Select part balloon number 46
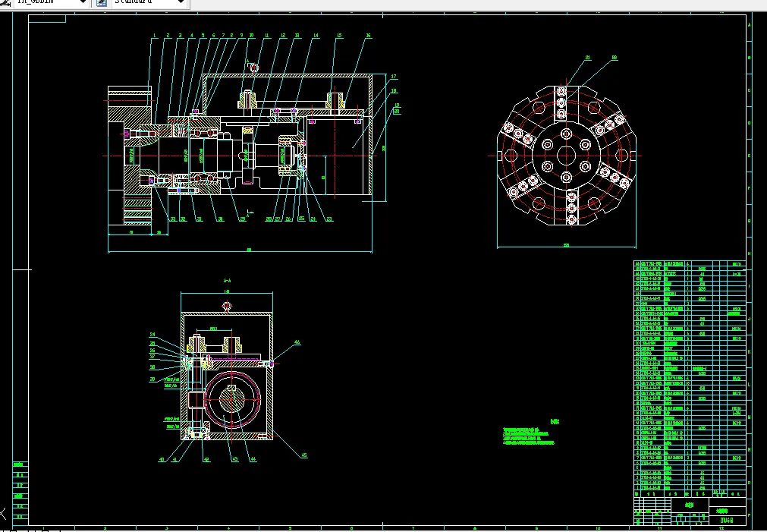The height and width of the screenshot is (532, 767). pyautogui.click(x=297, y=342)
